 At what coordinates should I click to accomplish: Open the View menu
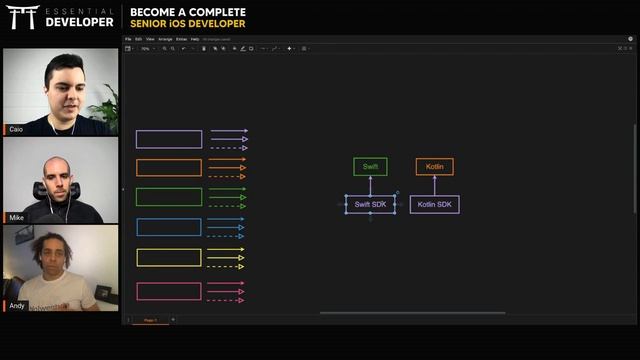(150, 39)
